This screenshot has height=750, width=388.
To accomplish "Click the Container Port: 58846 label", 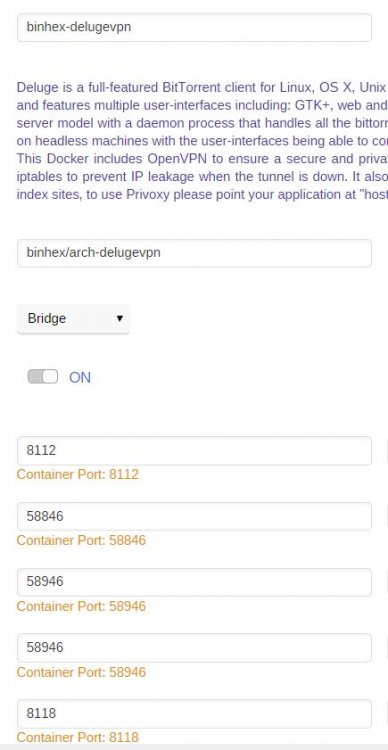I will point(81,540).
